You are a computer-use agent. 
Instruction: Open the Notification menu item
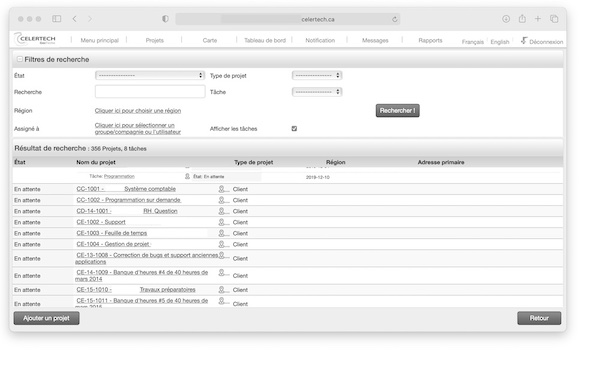[x=320, y=40]
